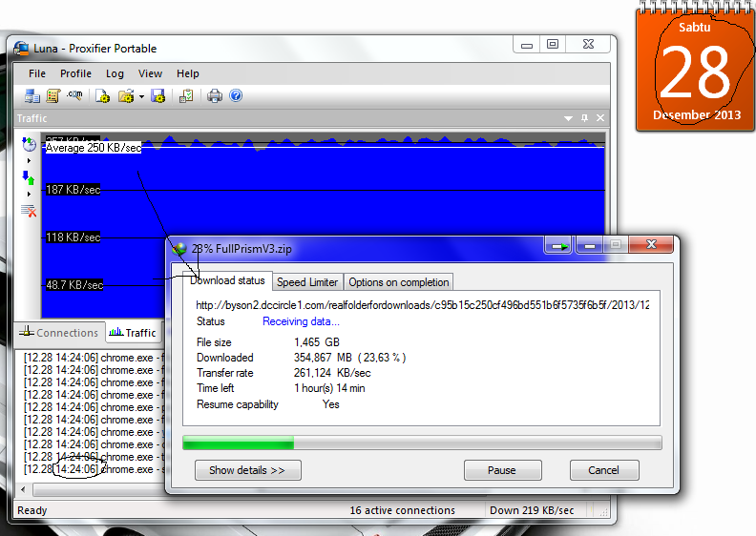Expand the arrow below the clock icon
The height and width of the screenshot is (536, 756).
29,160
